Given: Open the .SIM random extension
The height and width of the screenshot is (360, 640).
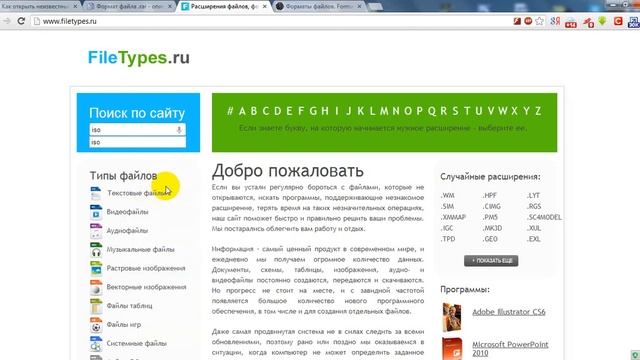Looking at the screenshot, I should point(447,207).
